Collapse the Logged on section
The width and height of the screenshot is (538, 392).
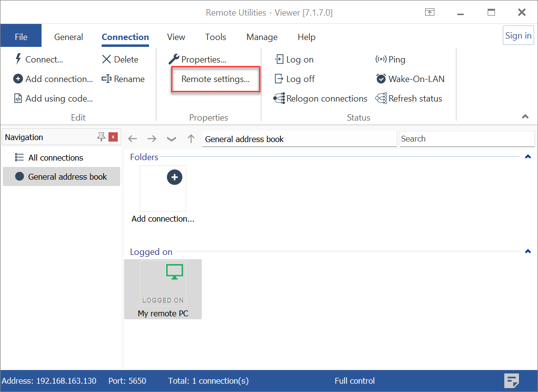point(528,251)
